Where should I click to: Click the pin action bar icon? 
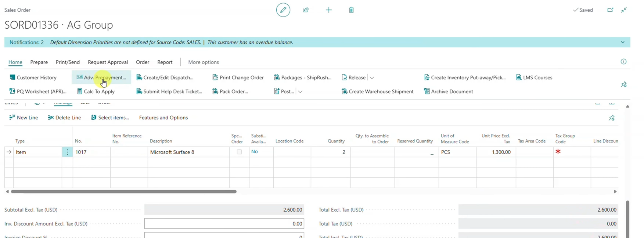coord(623,84)
